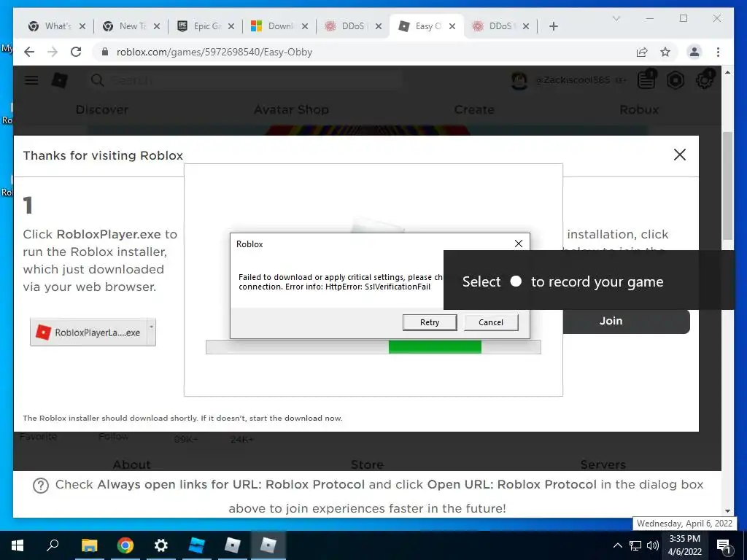This screenshot has height=560, width=747.
Task: Retry the Roblox settings download
Action: [x=429, y=322]
